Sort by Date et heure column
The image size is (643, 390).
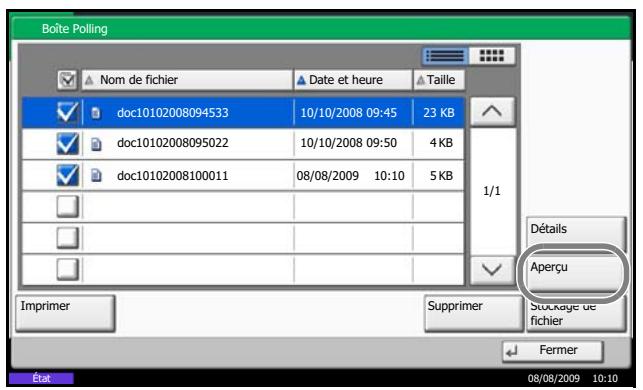pos(353,80)
